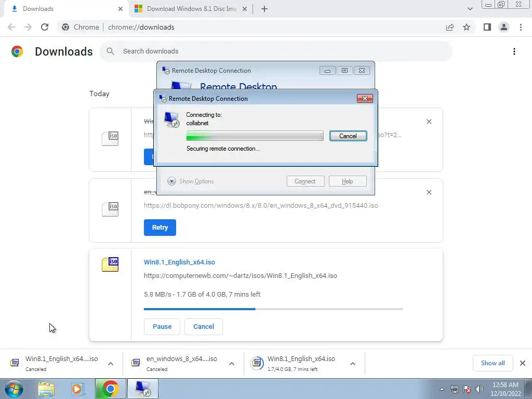
Task: Open Downloads page more actions menu
Action: pyautogui.click(x=514, y=51)
